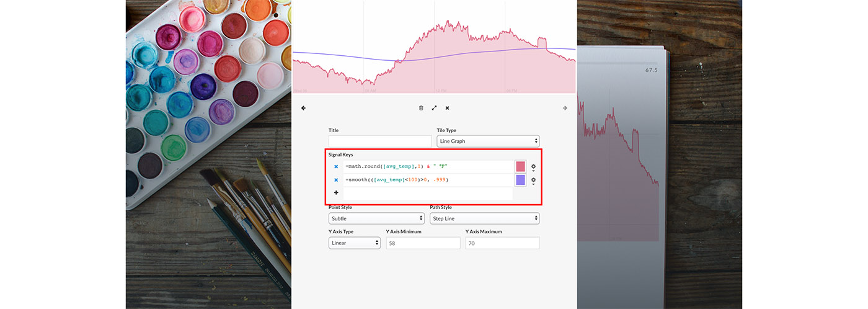The image size is (868, 309).
Task: Click the back arrow icon
Action: (303, 108)
